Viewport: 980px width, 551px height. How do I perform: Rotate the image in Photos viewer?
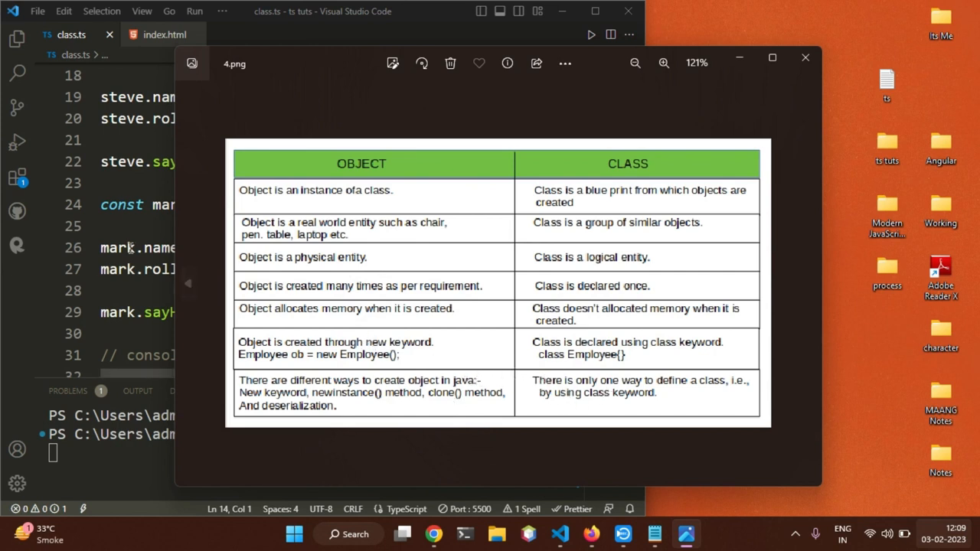coord(422,64)
